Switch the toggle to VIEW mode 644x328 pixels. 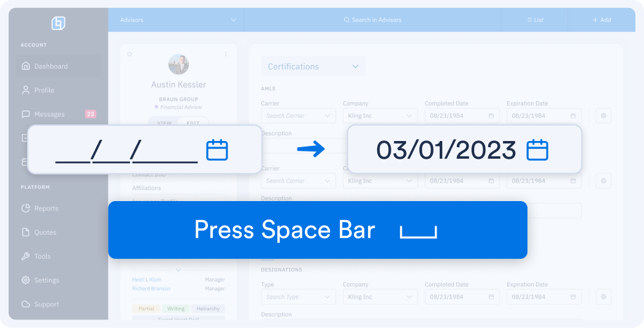(164, 123)
